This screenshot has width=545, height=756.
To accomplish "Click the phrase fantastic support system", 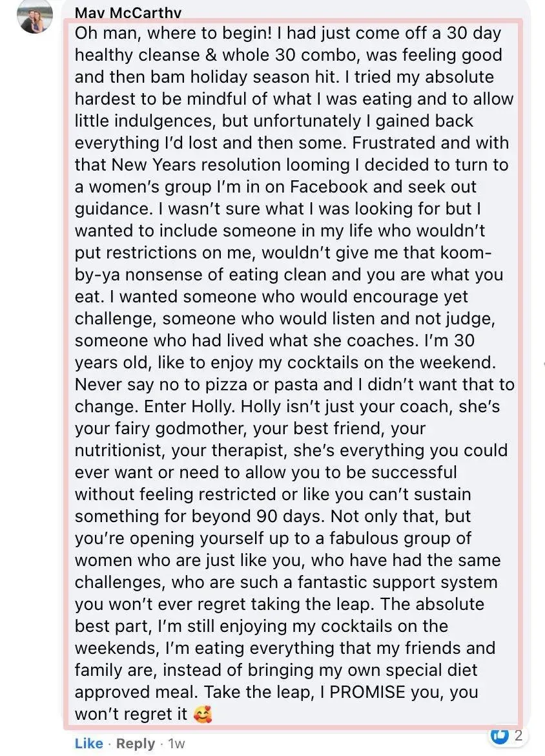I will tap(397, 582).
